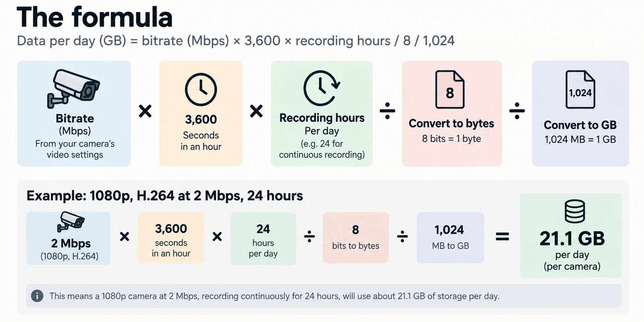Click the 24 hours per day box
644x322 pixels.
pyautogui.click(x=263, y=239)
